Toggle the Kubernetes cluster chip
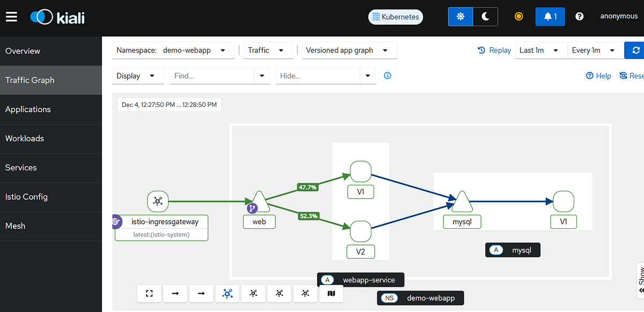The width and height of the screenshot is (644, 312). [396, 17]
